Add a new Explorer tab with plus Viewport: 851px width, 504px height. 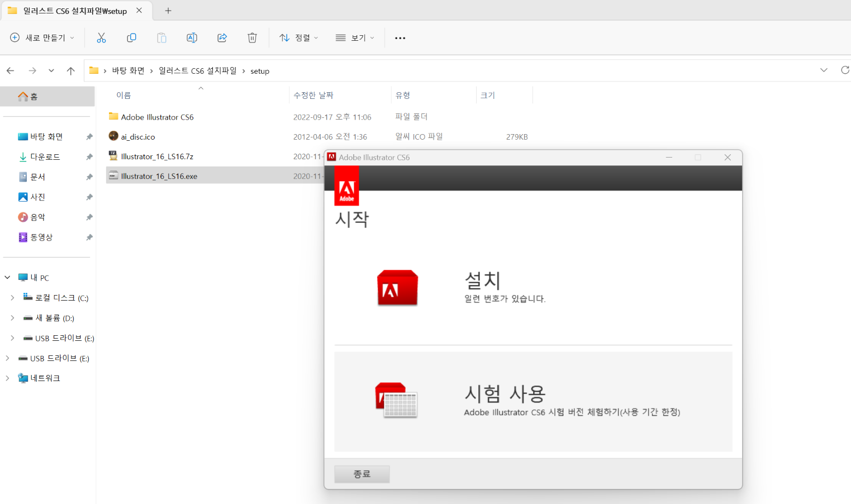click(168, 11)
